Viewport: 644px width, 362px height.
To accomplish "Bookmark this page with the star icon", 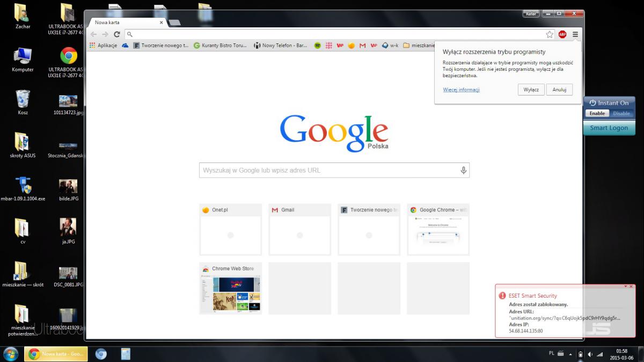I will point(550,34).
